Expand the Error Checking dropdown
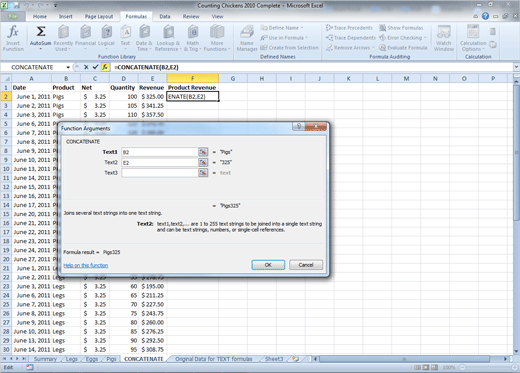 (x=425, y=38)
